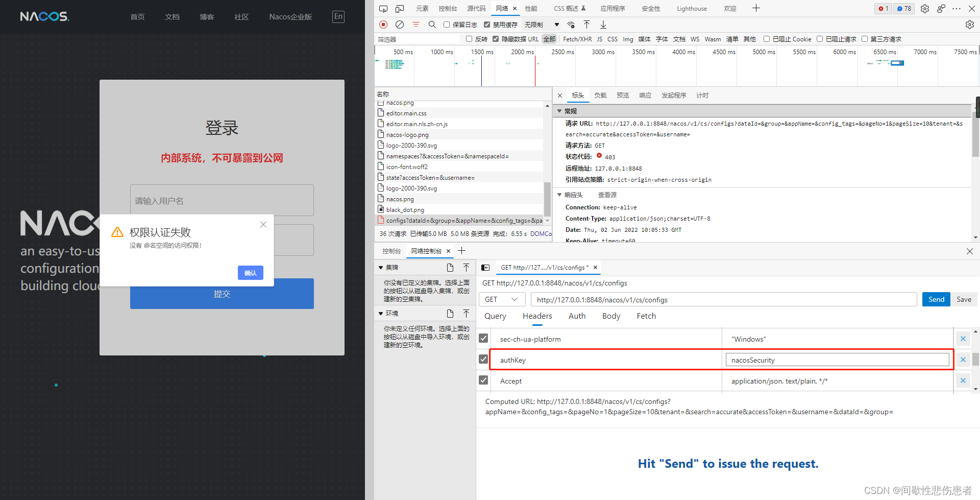
Task: Switch to the Lighthouse tab
Action: click(692, 9)
